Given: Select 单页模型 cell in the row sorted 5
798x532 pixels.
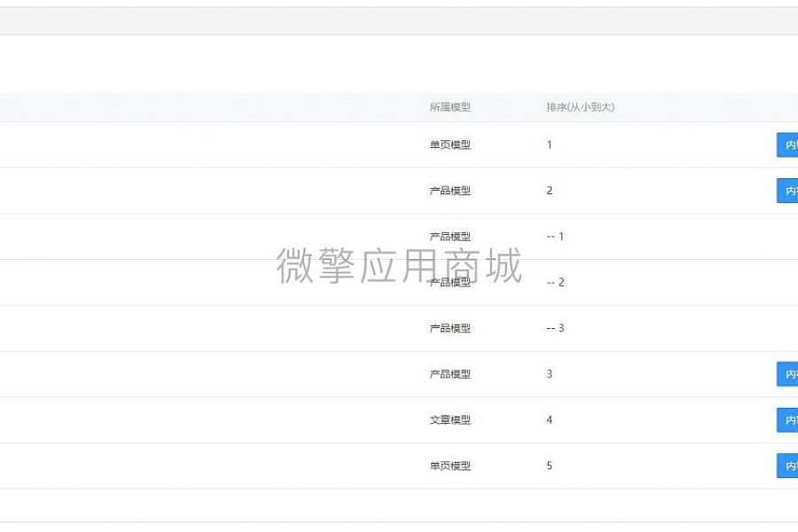Looking at the screenshot, I should pyautogui.click(x=450, y=465).
